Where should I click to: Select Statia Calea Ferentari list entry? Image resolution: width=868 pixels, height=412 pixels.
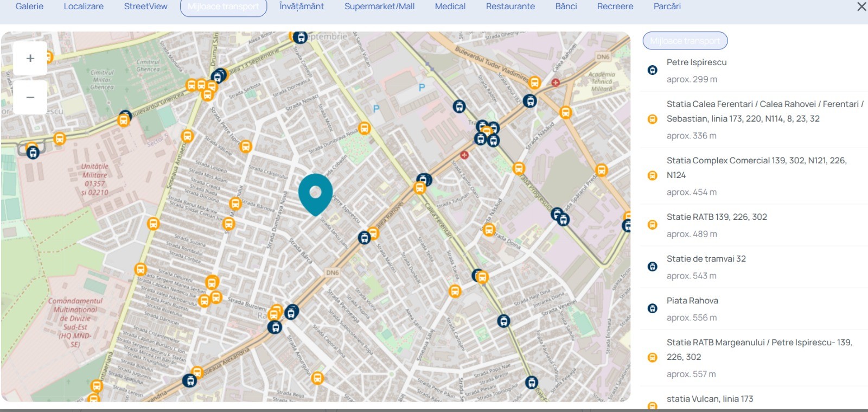(764, 111)
